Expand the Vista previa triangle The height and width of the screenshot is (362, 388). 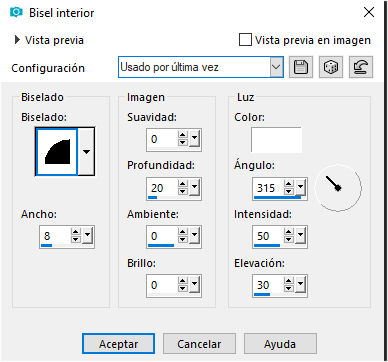(17, 40)
